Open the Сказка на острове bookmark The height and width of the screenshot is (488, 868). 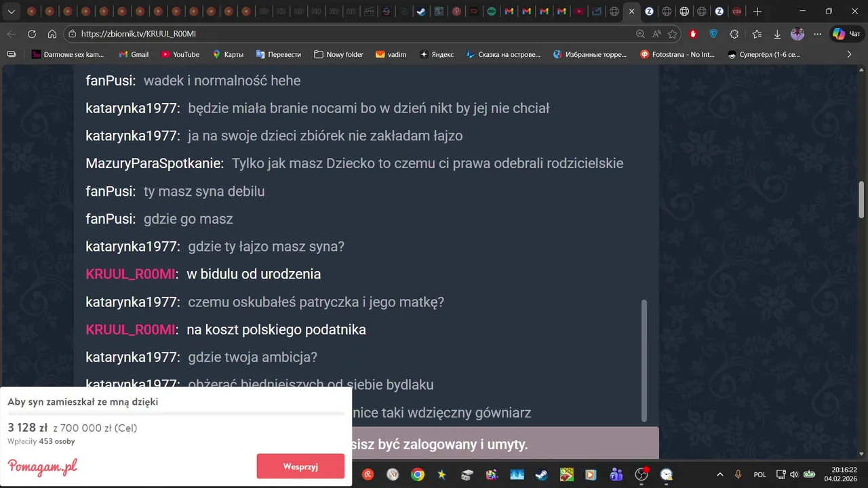tap(503, 54)
